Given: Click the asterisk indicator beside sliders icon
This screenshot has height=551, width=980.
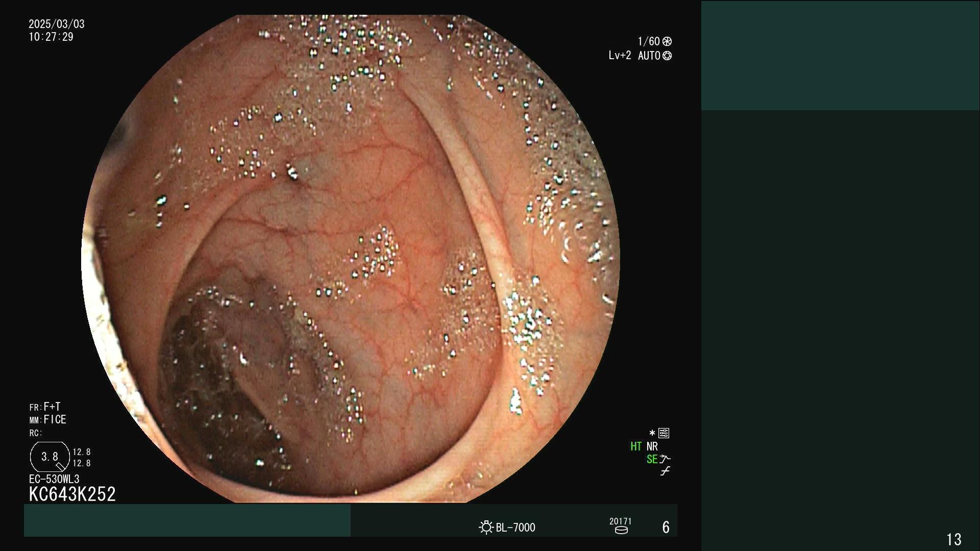Looking at the screenshot, I should coord(652,433).
